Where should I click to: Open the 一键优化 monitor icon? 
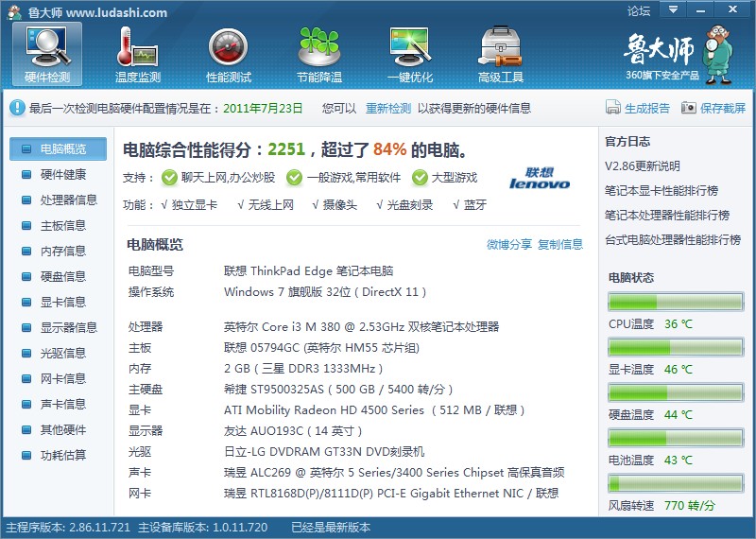click(x=410, y=54)
